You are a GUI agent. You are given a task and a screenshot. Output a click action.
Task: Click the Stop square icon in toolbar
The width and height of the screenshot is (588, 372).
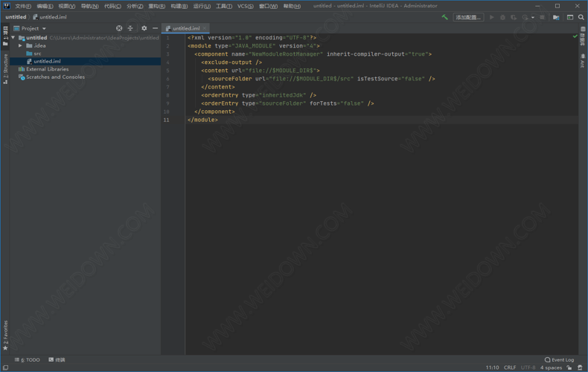click(x=542, y=17)
